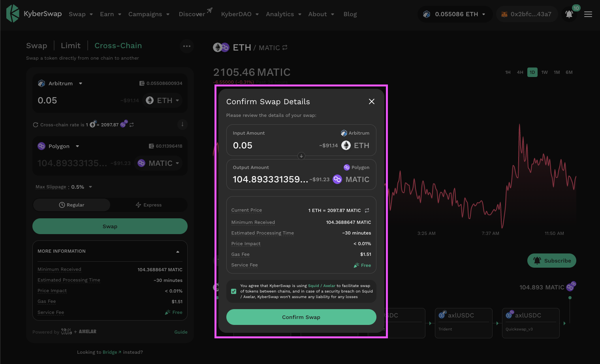
Task: Swap ETH/MATIC pair direction icon
Action: (285, 48)
